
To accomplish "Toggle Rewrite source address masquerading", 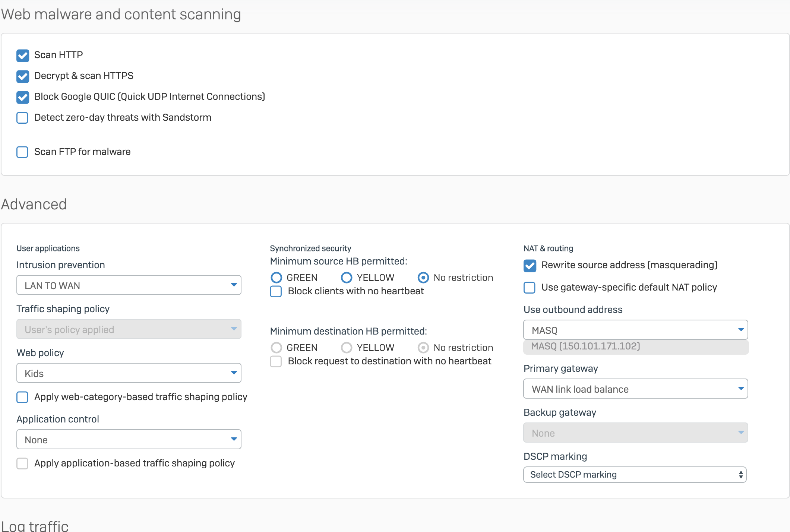I will coord(530,266).
